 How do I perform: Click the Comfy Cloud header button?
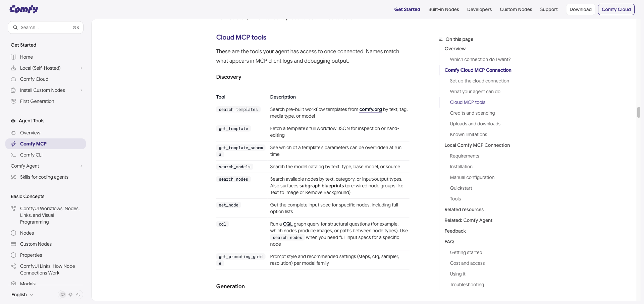(616, 9)
